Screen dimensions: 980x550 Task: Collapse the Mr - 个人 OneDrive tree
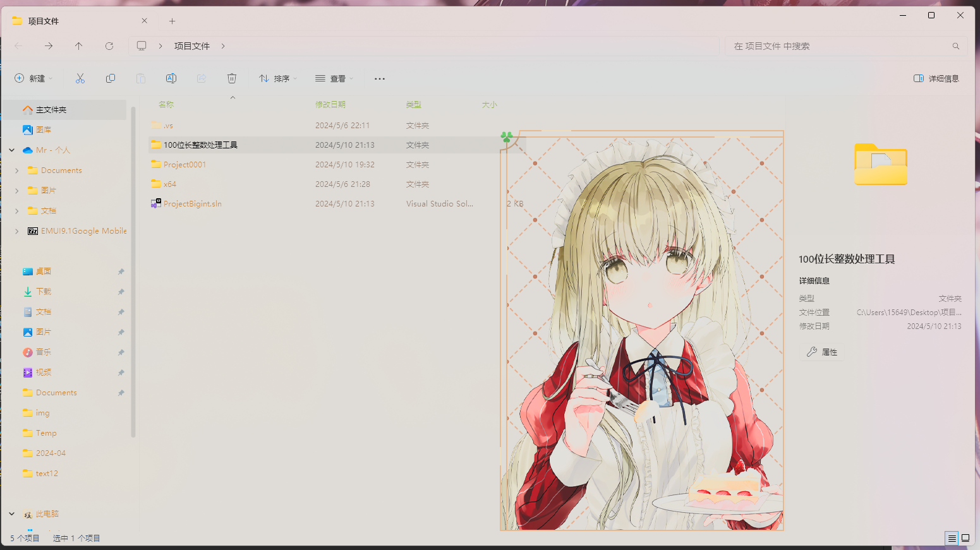pyautogui.click(x=12, y=150)
